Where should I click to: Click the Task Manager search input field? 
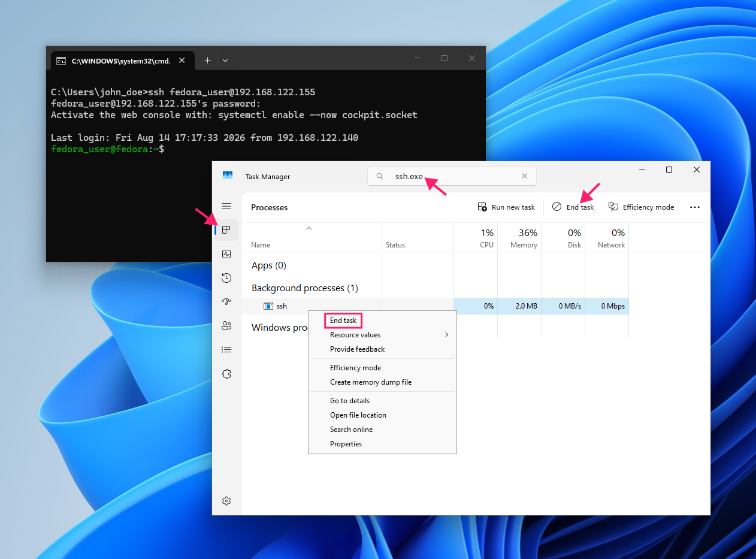(452, 176)
